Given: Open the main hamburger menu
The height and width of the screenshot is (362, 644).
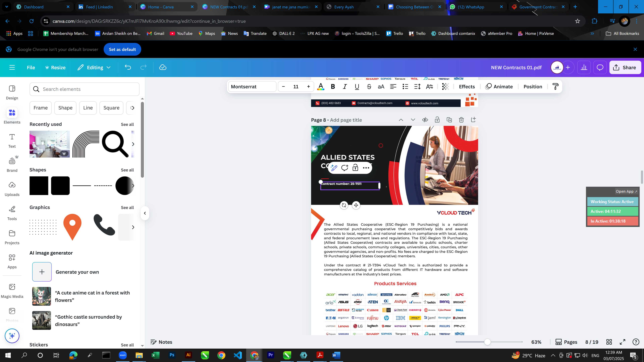Looking at the screenshot, I should click(x=12, y=67).
